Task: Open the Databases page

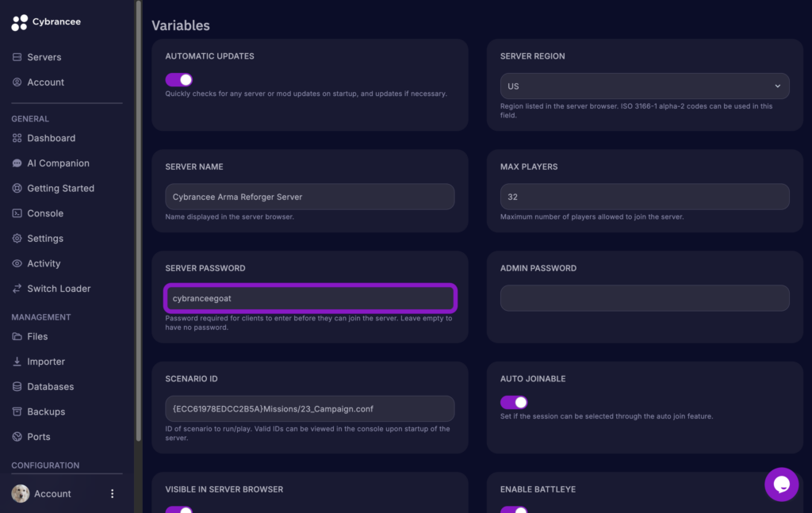Action: pos(50,387)
